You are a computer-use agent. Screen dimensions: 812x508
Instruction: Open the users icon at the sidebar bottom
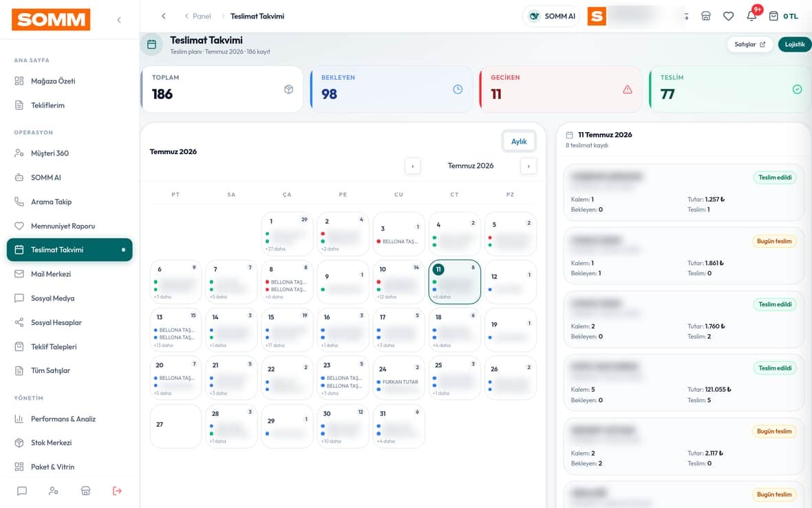click(x=54, y=491)
